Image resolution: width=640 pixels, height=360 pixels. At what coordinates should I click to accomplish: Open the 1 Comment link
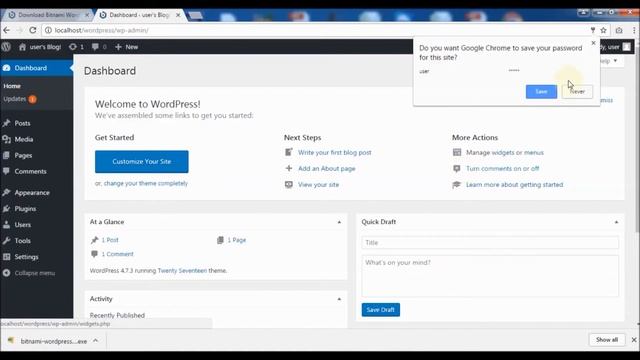pos(117,254)
